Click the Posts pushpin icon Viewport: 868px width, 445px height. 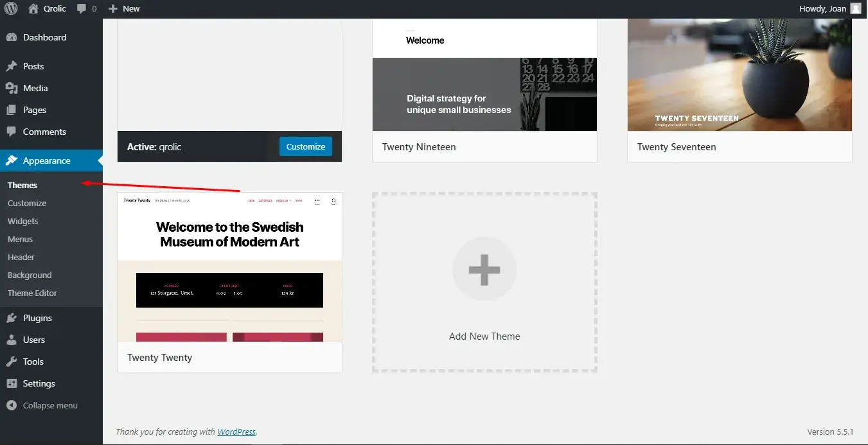tap(12, 66)
